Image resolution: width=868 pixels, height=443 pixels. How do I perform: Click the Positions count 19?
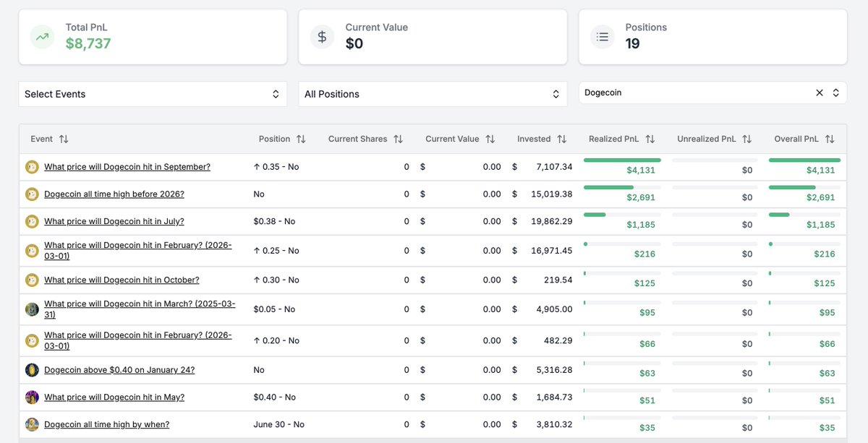point(633,44)
